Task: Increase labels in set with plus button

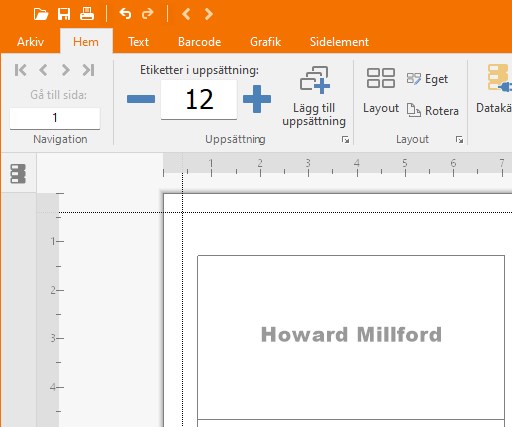Action: tap(257, 99)
